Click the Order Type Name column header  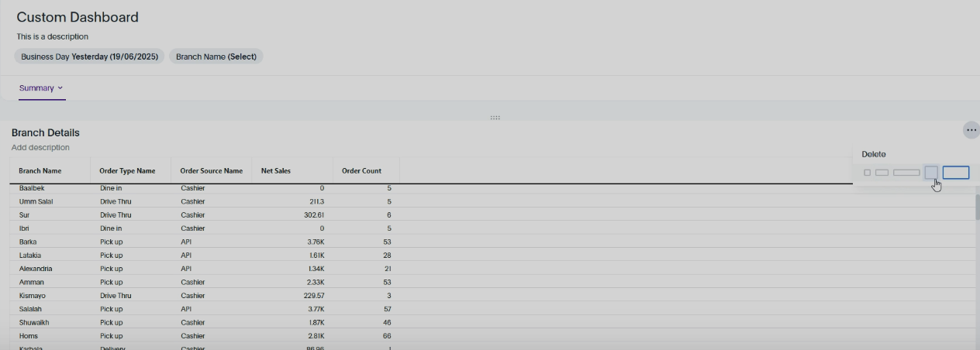127,170
